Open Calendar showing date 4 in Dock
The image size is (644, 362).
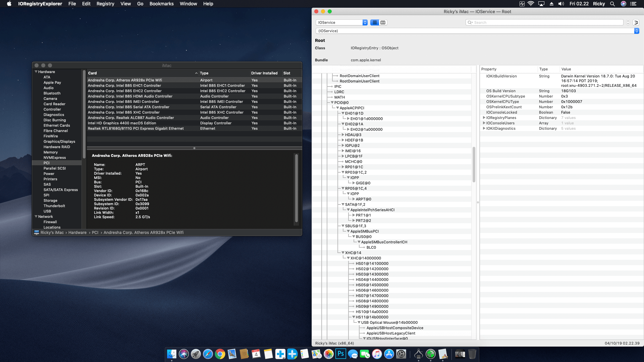pyautogui.click(x=256, y=354)
